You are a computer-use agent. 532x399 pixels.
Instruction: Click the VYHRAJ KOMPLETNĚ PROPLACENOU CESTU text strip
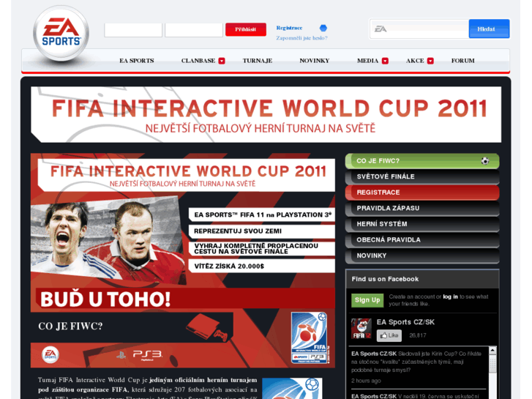click(261, 249)
